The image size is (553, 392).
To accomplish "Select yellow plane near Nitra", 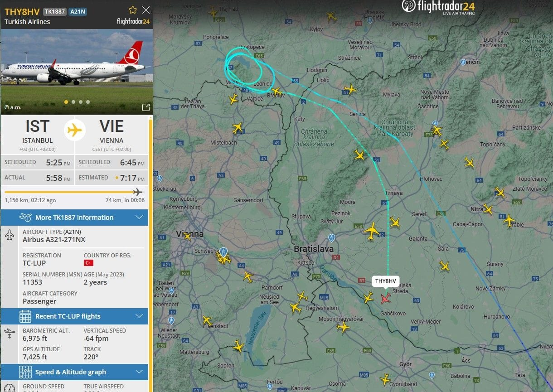I will coord(488,209).
